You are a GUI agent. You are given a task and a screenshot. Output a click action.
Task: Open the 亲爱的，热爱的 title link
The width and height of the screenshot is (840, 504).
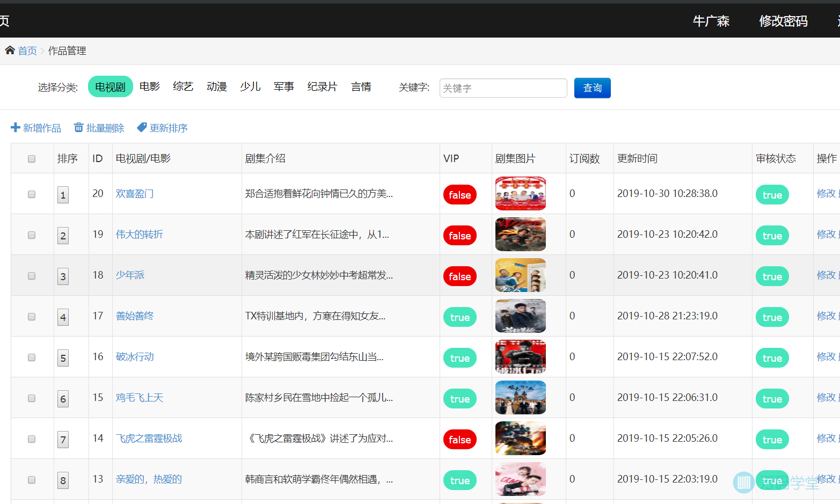(x=149, y=479)
